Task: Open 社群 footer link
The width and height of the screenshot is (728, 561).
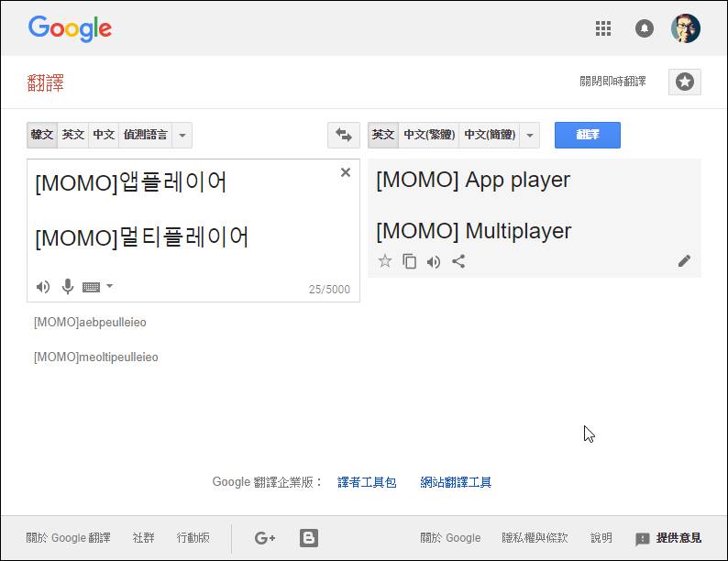Action: (143, 538)
